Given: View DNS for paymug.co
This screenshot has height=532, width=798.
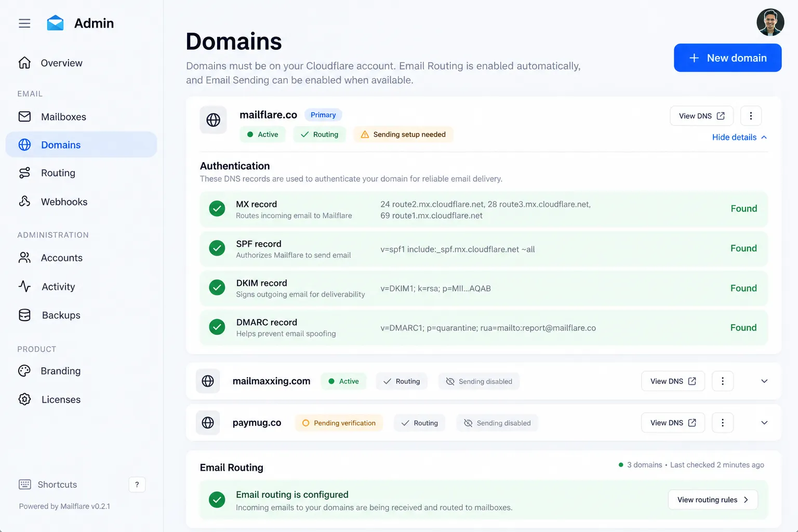Looking at the screenshot, I should [673, 422].
